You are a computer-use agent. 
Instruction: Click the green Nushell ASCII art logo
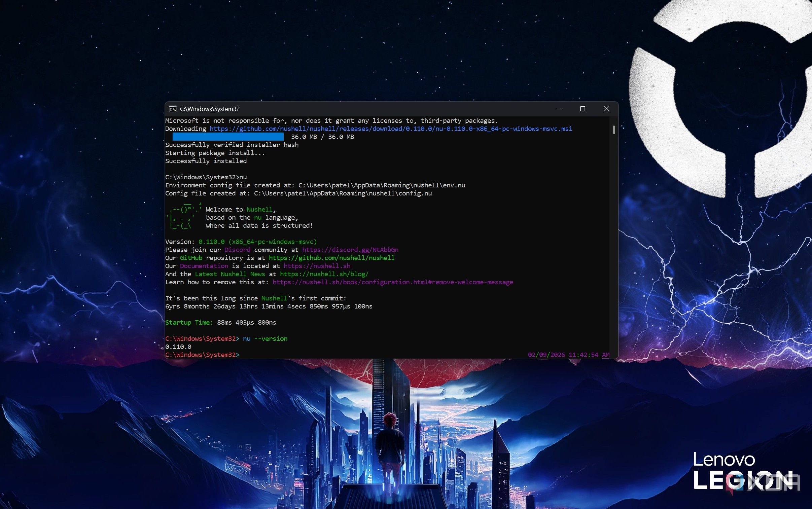pos(184,215)
